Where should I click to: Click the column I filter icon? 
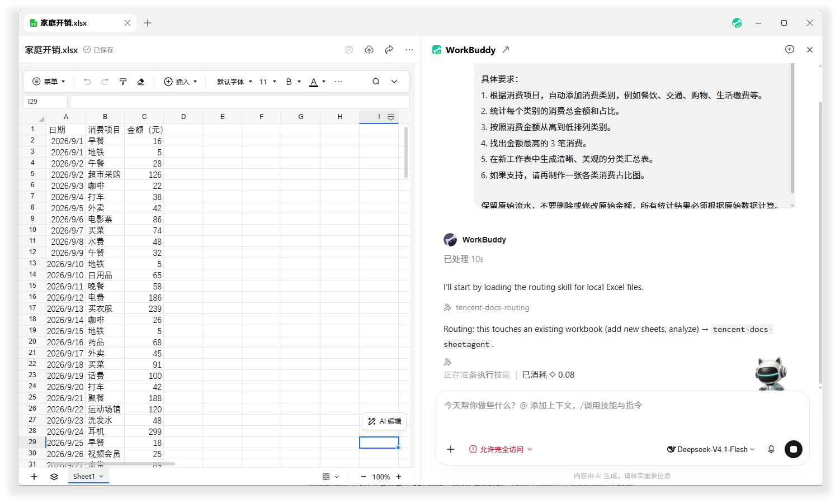point(391,117)
